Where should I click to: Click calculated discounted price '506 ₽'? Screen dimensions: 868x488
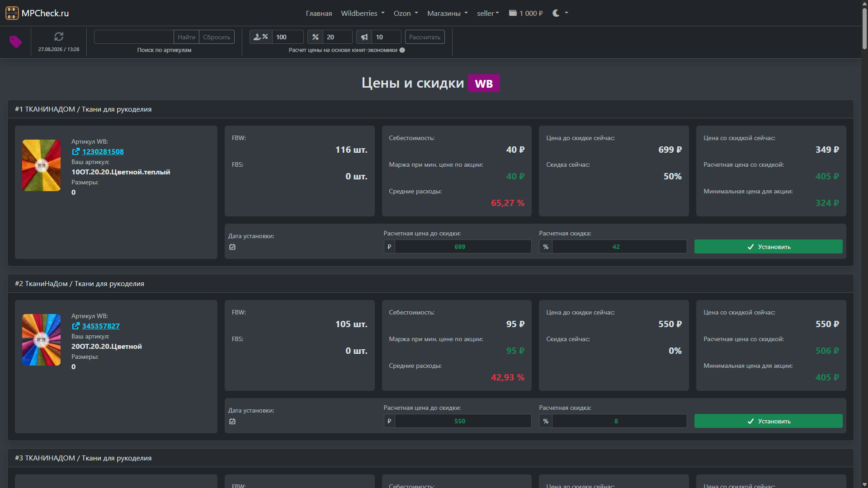[x=827, y=351]
